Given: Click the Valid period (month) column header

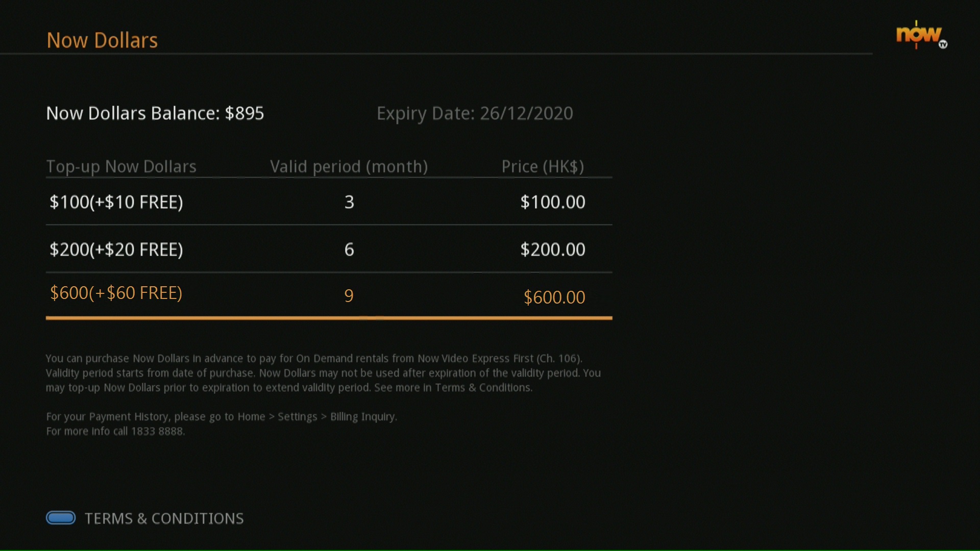Looking at the screenshot, I should coord(349,167).
